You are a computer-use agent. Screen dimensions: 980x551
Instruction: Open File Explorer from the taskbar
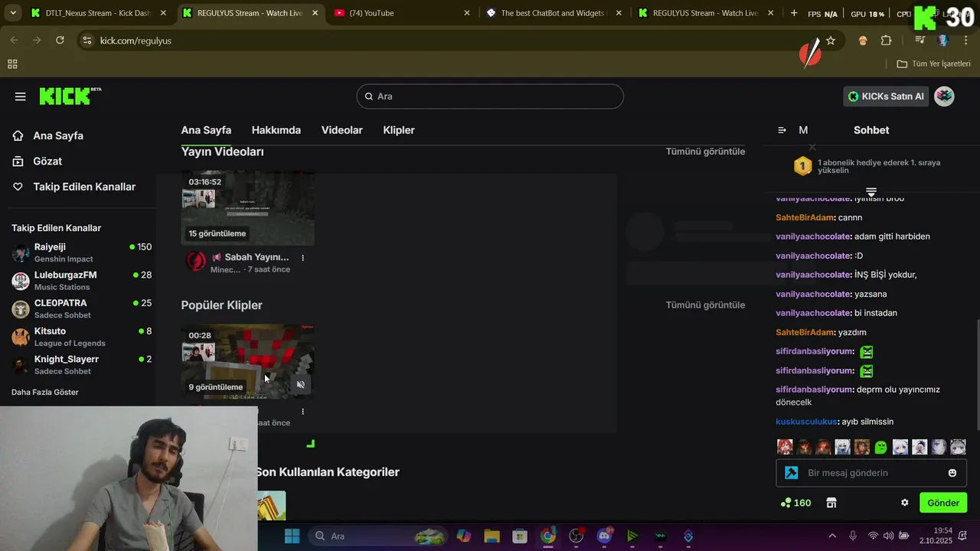(491, 536)
